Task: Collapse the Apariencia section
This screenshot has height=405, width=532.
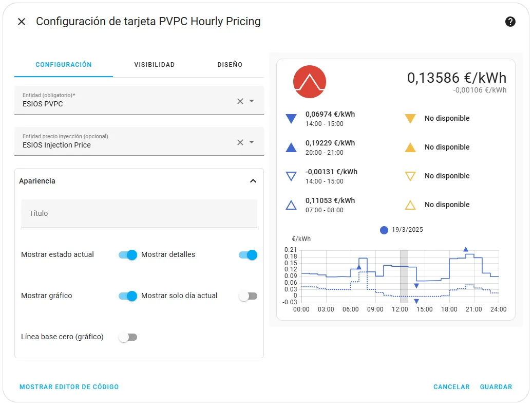Action: point(253,181)
